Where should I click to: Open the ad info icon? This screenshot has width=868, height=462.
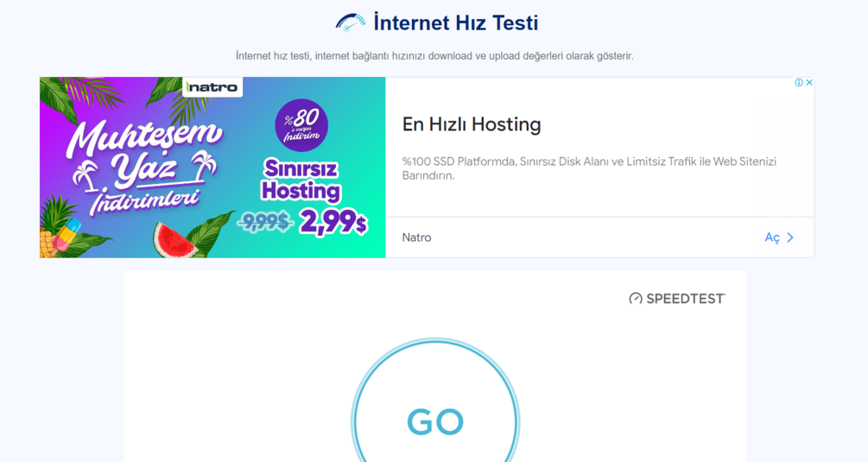[x=799, y=82]
